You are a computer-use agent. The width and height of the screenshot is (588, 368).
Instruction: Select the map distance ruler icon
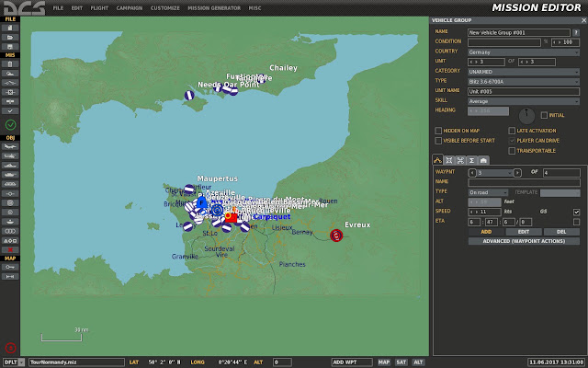10,277
